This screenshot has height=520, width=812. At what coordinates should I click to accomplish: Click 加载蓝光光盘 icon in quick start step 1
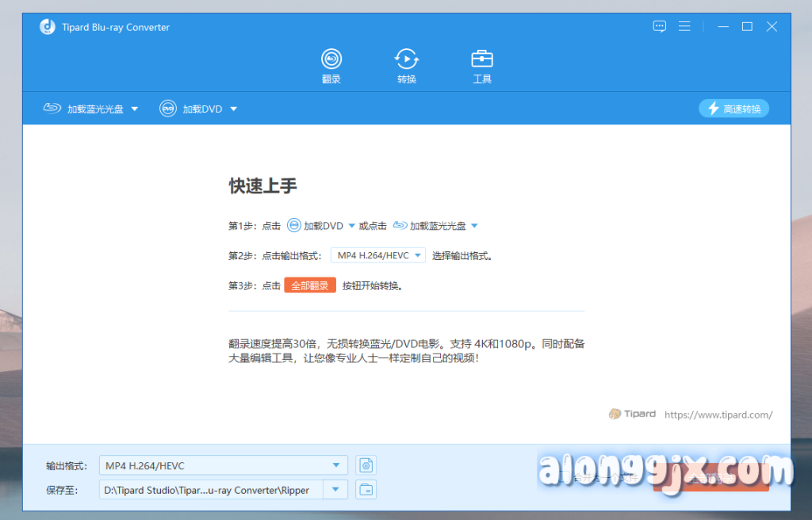400,226
